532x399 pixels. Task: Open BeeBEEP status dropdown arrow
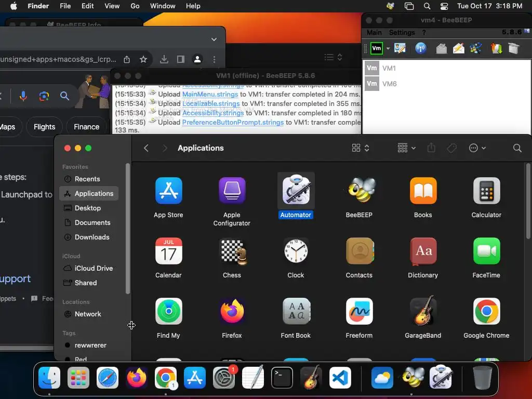(x=388, y=48)
